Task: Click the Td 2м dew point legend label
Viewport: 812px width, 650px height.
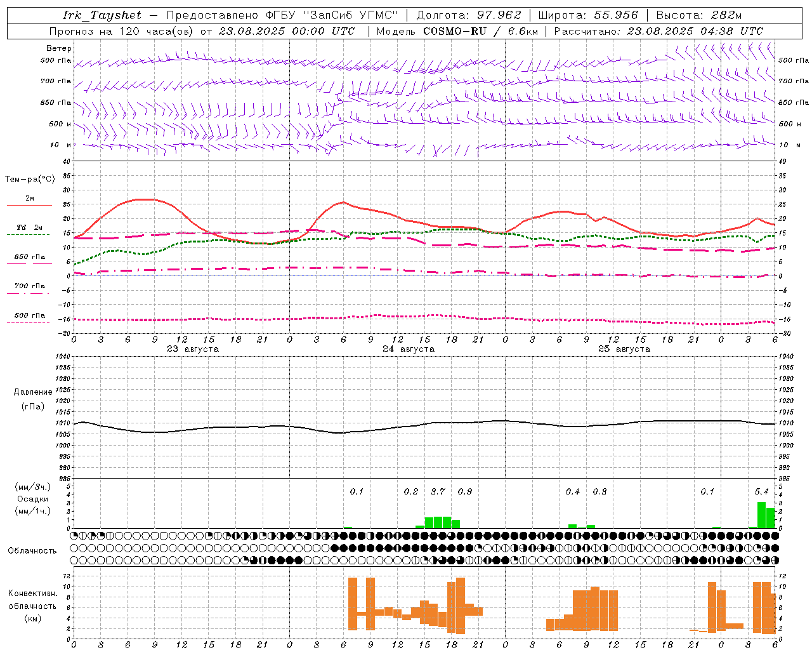Action: tap(30, 227)
